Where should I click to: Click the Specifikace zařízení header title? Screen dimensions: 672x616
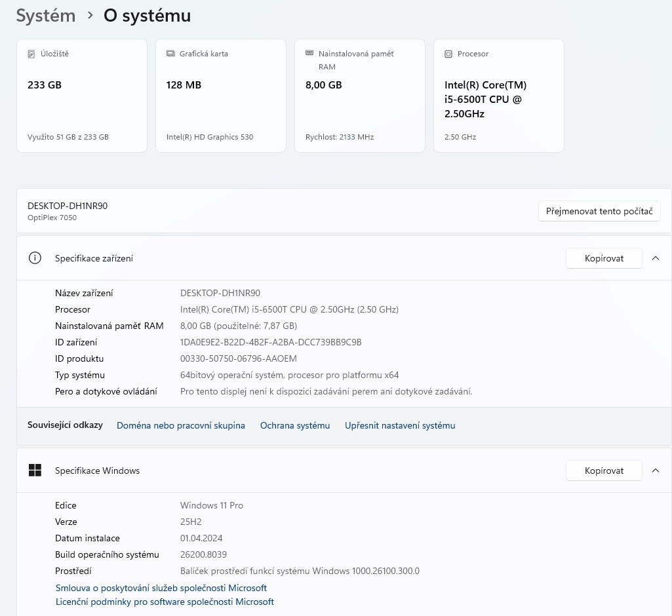(x=94, y=258)
